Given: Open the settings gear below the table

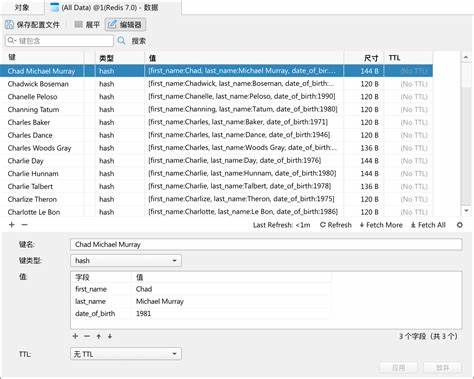Looking at the screenshot, I should click(x=460, y=225).
